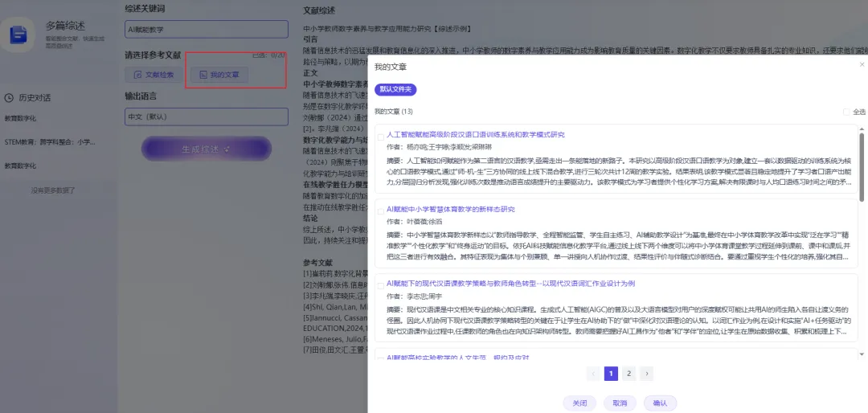Click the article list vertical scrollbar thumb
Screen dimensions: 868x413
[x=862, y=167]
